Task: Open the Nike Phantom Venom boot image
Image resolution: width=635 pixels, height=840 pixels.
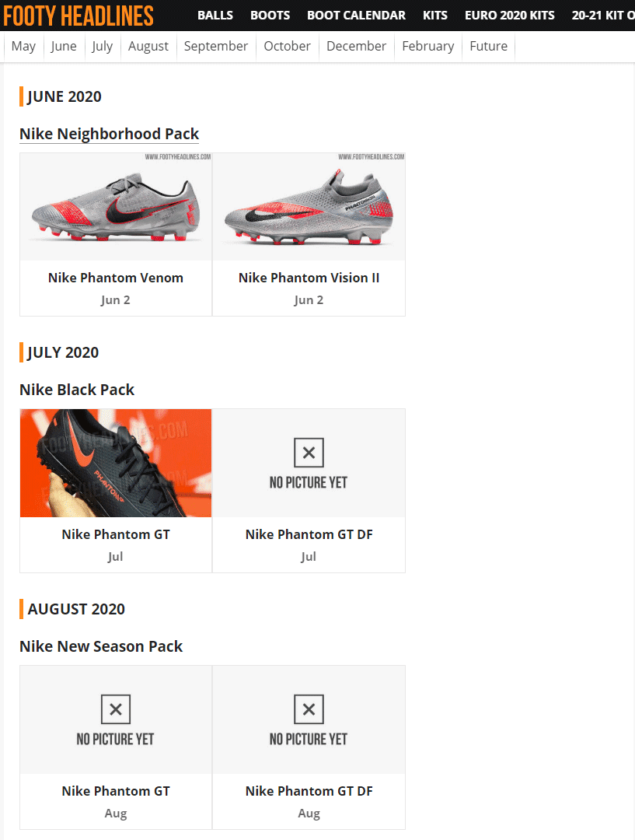Action: (x=116, y=207)
